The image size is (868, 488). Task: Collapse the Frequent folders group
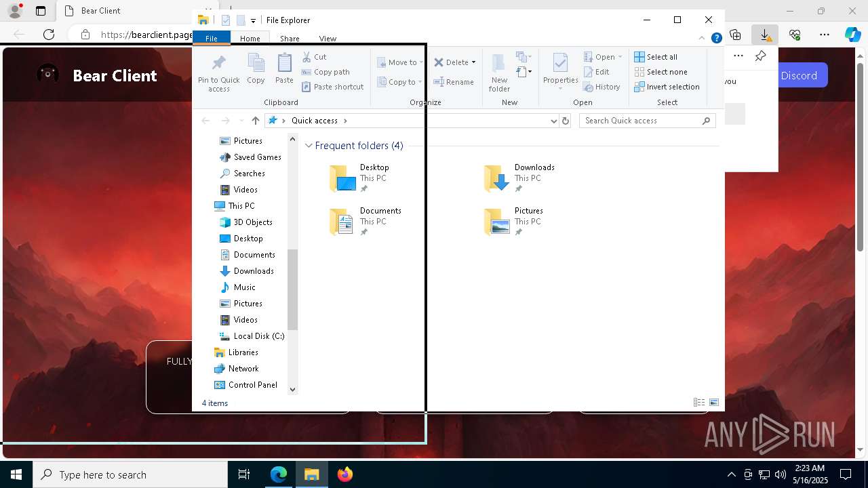pyautogui.click(x=309, y=146)
